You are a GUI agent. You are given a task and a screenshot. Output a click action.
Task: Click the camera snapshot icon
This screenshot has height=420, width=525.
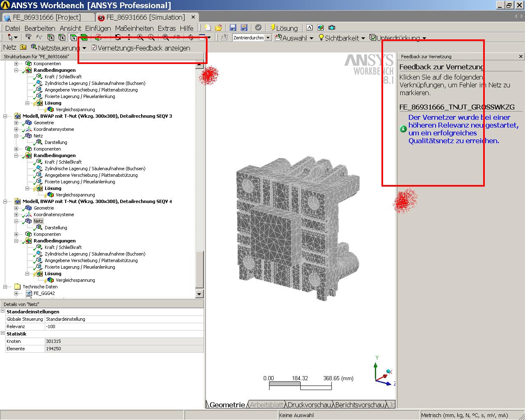coord(332,27)
